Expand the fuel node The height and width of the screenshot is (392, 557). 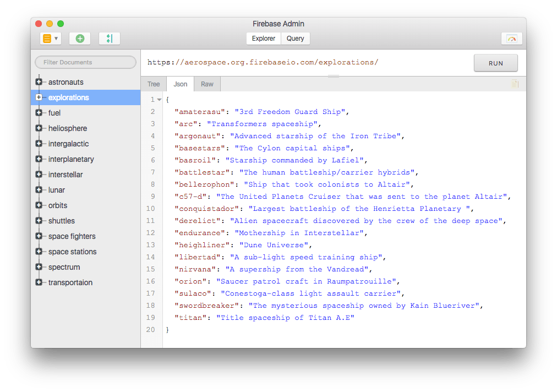tap(39, 112)
